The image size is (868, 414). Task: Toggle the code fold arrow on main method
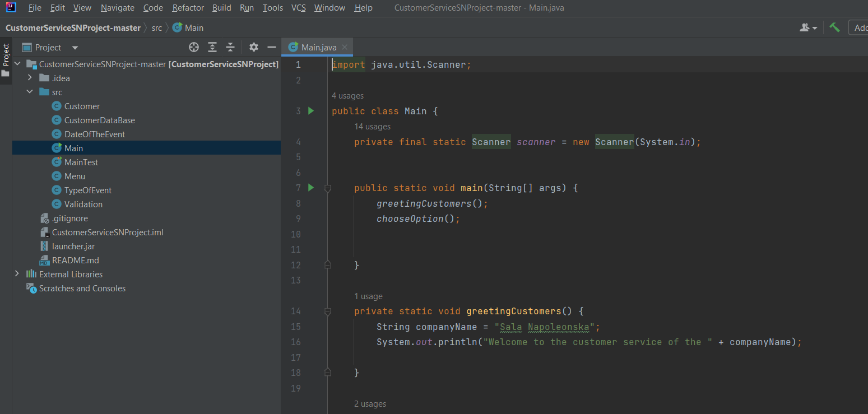pyautogui.click(x=328, y=188)
